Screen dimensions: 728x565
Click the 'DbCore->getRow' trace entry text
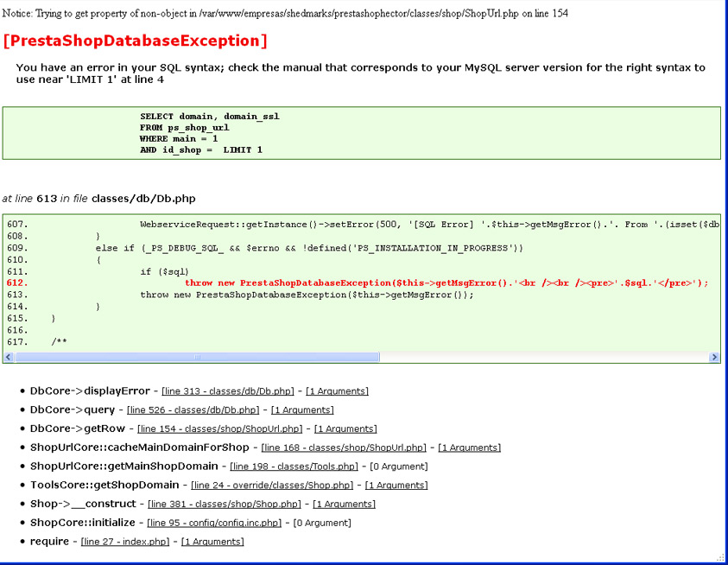78,429
